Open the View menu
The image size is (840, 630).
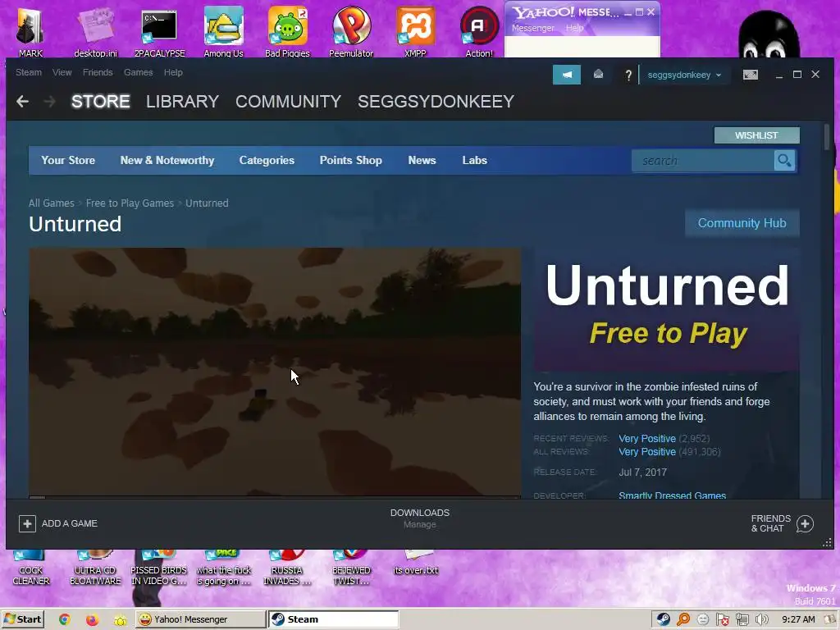tap(62, 72)
